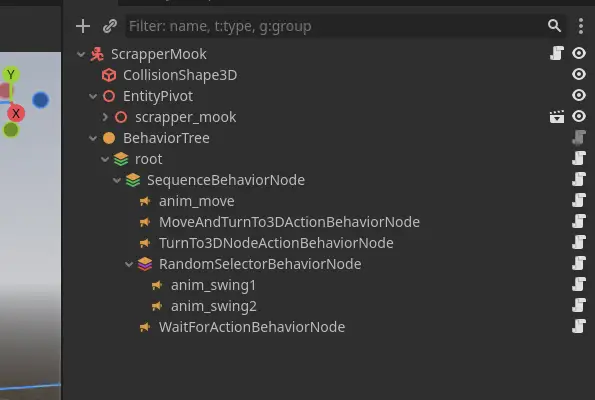
Task: Collapse the BehaviorTree node
Action: (x=93, y=138)
